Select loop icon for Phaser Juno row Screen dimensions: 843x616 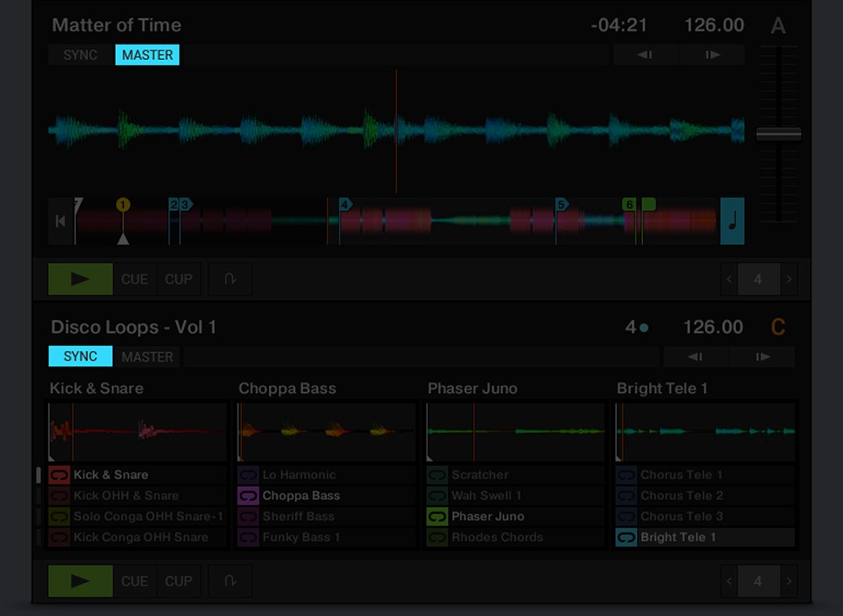(x=437, y=516)
